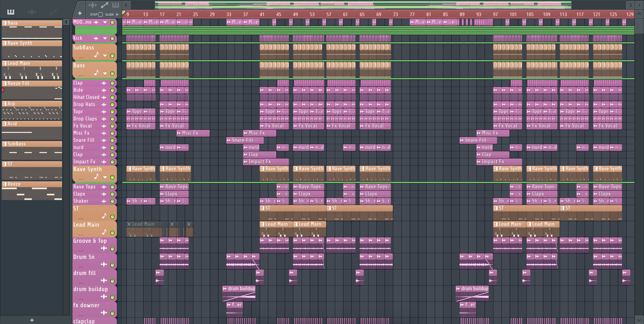Click the clapclap track name
The height and width of the screenshot is (324, 644).
click(x=84, y=321)
